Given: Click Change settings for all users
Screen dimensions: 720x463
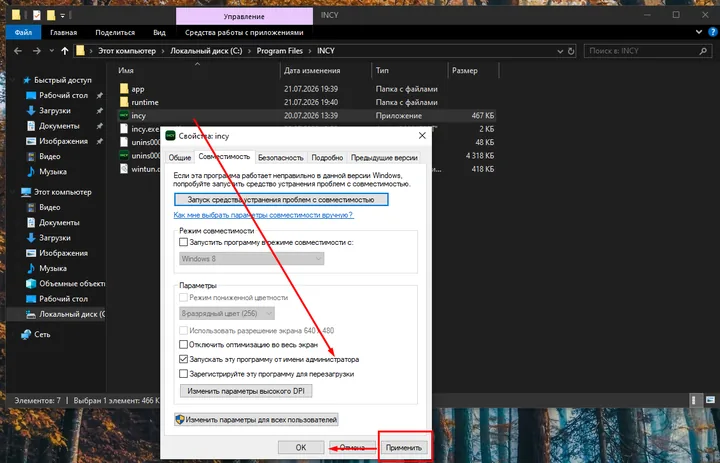Looking at the screenshot, I should click(256, 419).
